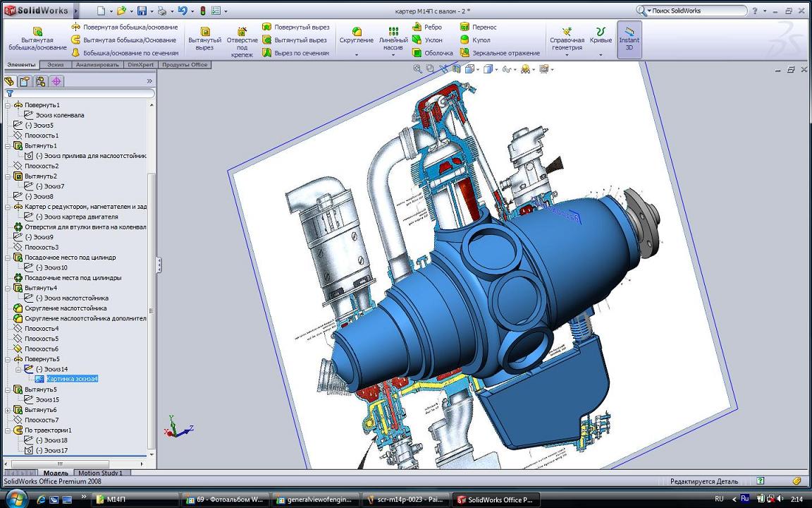Switch to the Анализировать ribbon tab
Image resolution: width=812 pixels, height=508 pixels.
tap(97, 65)
